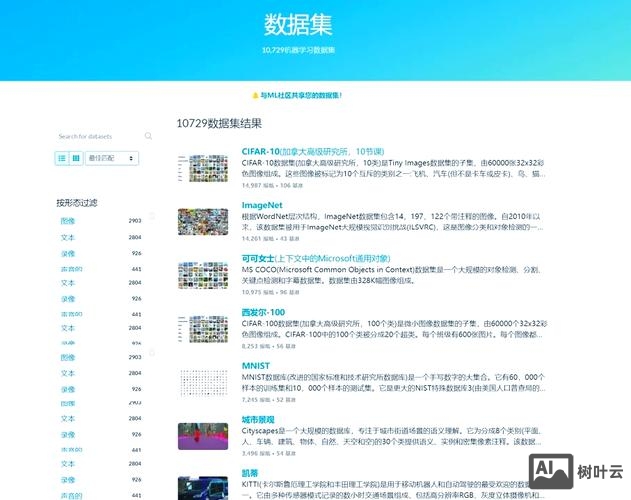This screenshot has height=500, width=631.
Task: Click the ImageNet dataset thumbnail
Action: (x=203, y=222)
